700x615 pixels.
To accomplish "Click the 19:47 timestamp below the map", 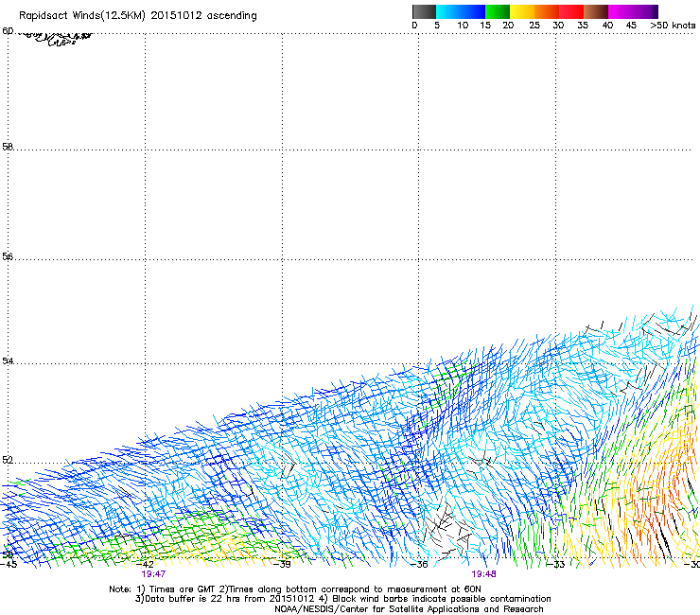I will coord(153,574).
